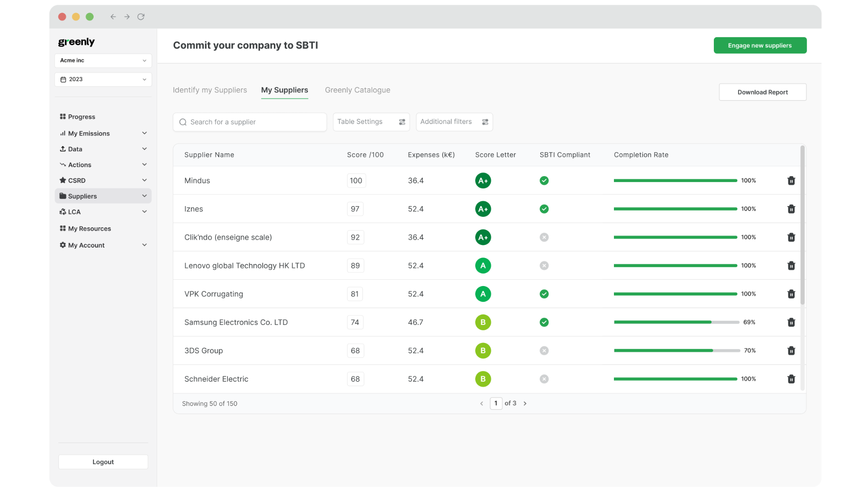Open Table Settings options

coord(371,122)
